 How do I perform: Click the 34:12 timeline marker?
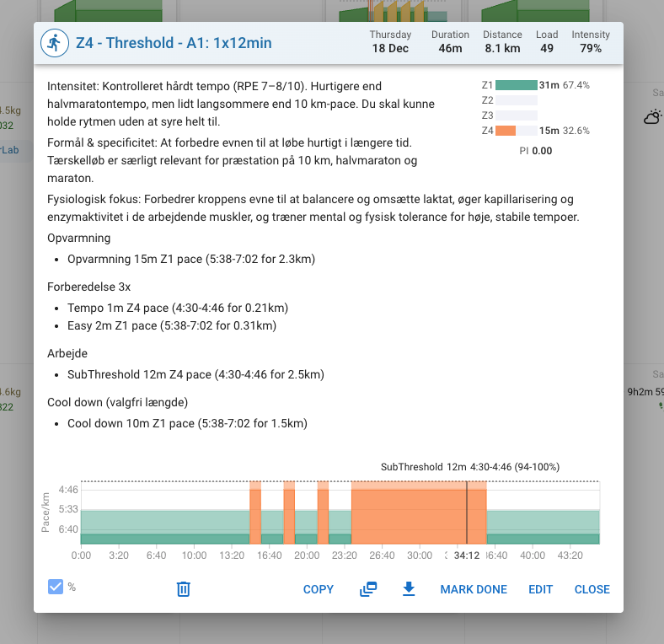(x=467, y=555)
